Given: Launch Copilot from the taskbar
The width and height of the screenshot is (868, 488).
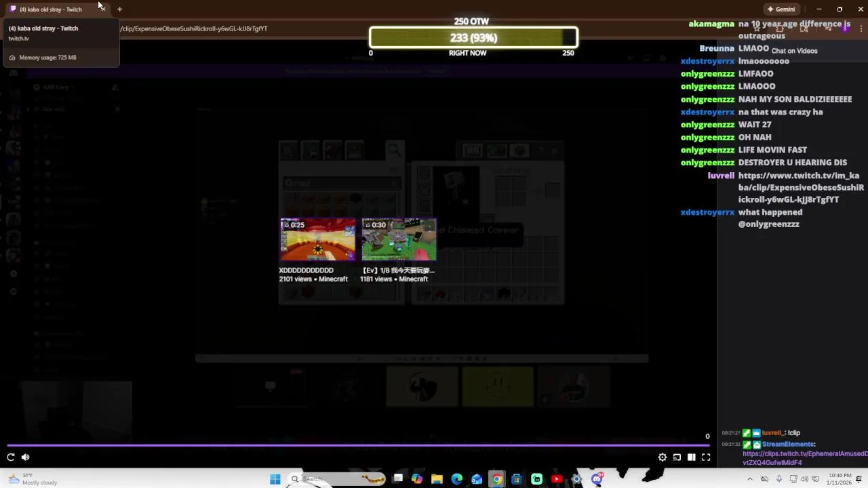Looking at the screenshot, I should point(417,479).
